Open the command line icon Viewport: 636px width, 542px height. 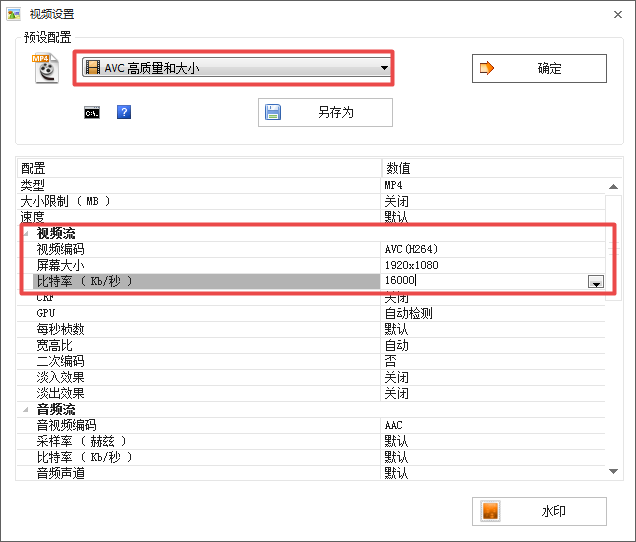click(91, 112)
